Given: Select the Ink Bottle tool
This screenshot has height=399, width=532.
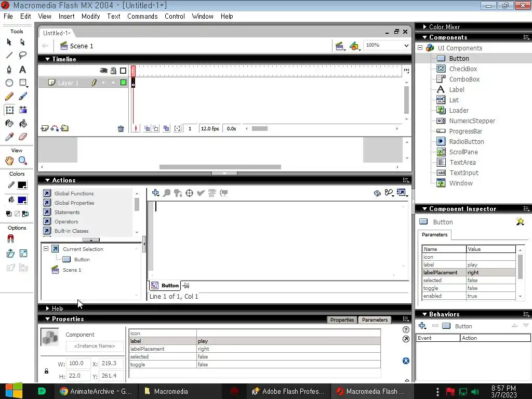Looking at the screenshot, I should (x=9, y=124).
